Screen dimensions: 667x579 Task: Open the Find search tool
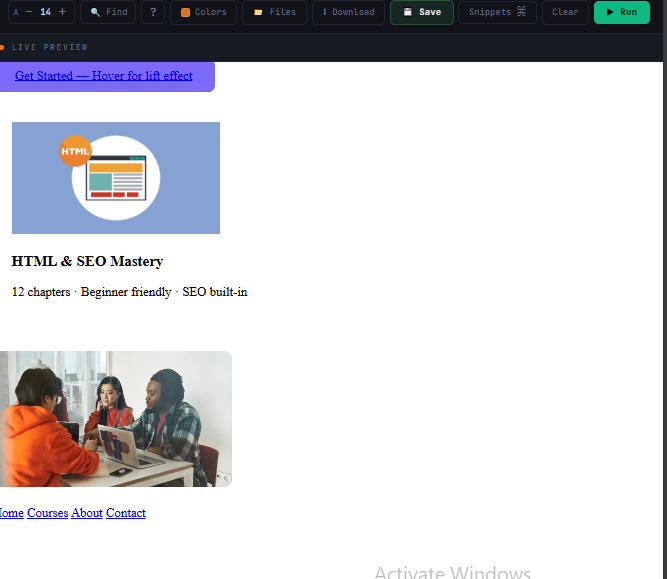(x=108, y=12)
